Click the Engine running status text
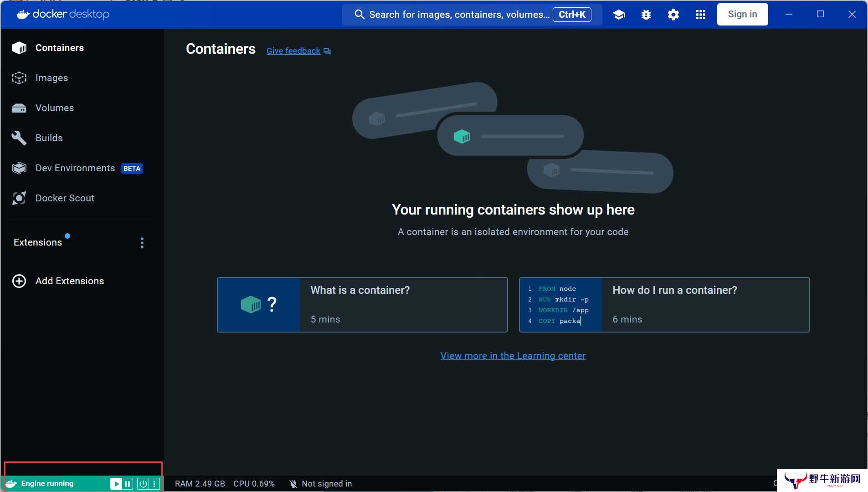The height and width of the screenshot is (492, 868). coord(47,483)
